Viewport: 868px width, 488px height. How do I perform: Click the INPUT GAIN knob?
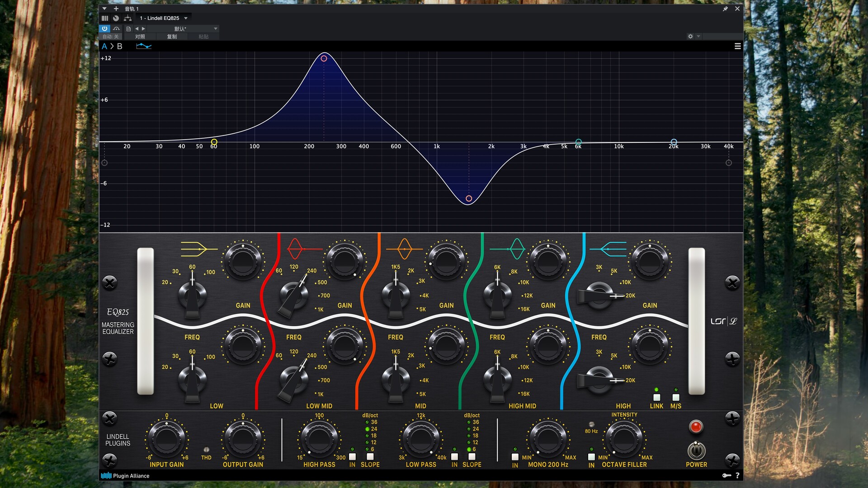pos(166,439)
